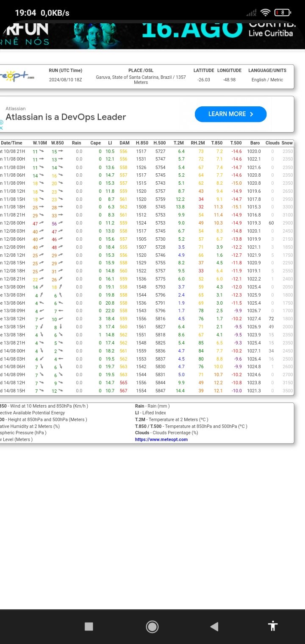
Task: Click T.2M value 14.4 in 14/08 15H row
Action: (x=180, y=391)
